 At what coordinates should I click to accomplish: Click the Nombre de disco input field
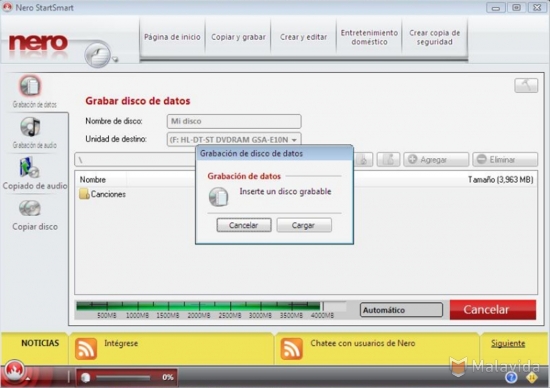click(x=234, y=121)
